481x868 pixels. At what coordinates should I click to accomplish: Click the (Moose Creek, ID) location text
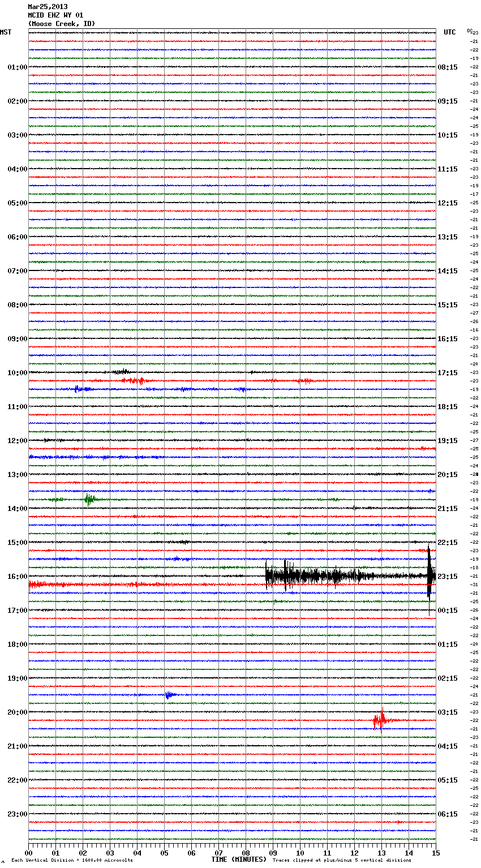[62, 24]
